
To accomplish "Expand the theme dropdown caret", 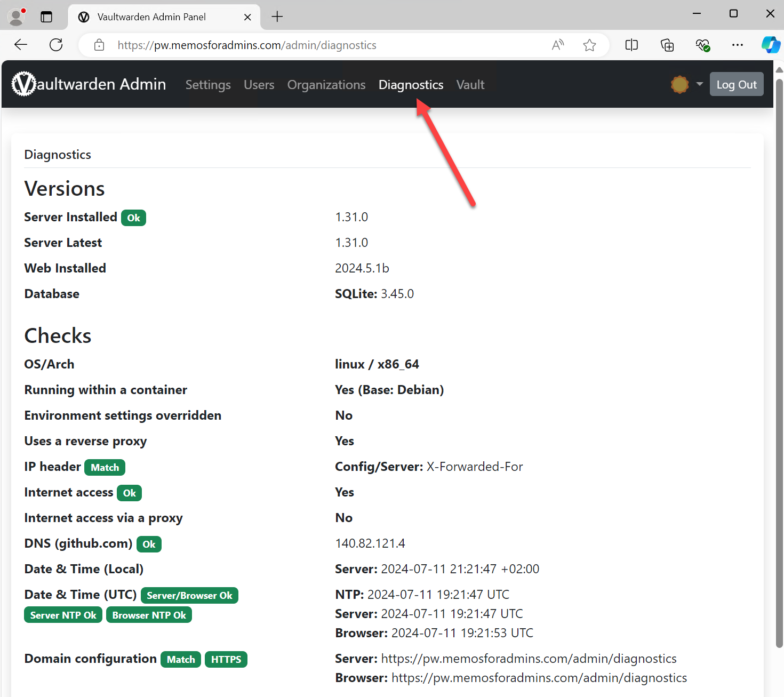I will [x=699, y=84].
